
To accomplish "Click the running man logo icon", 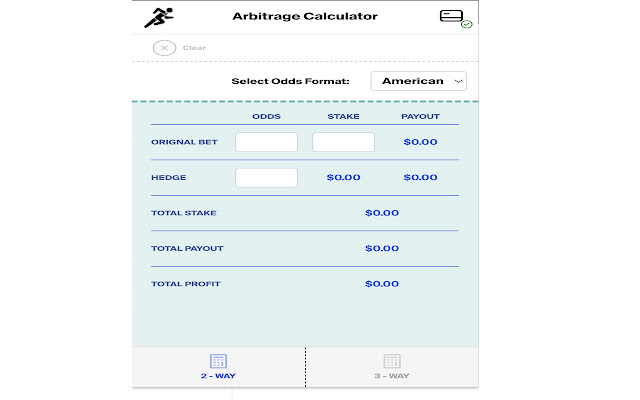I will pos(158,17).
